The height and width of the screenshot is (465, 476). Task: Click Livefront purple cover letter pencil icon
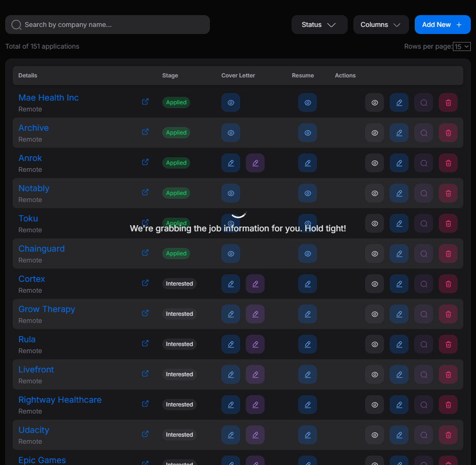(255, 374)
